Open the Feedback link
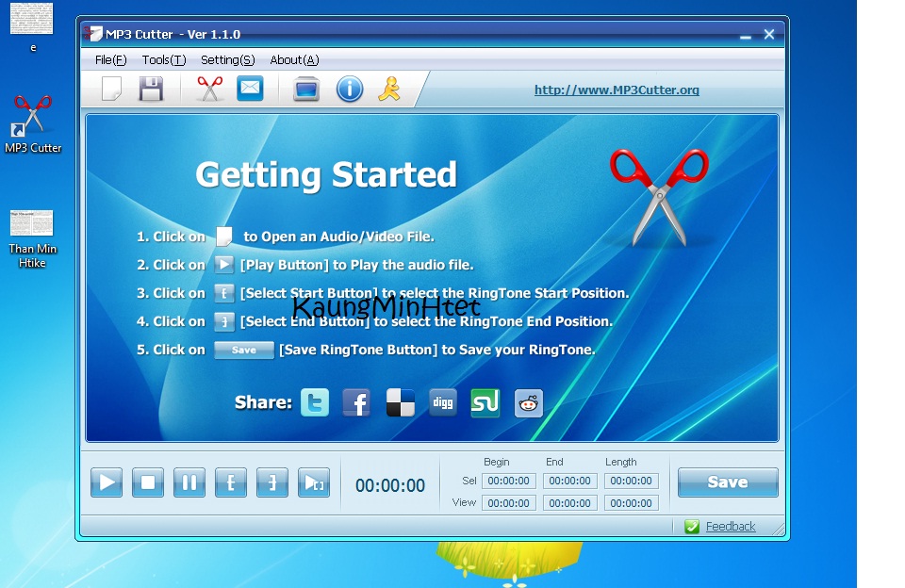The width and height of the screenshot is (905, 588). [x=730, y=526]
